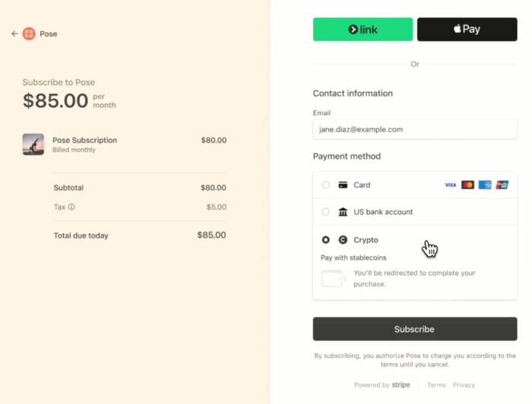Click the back arrow next to Pose
532x404 pixels.
14,33
